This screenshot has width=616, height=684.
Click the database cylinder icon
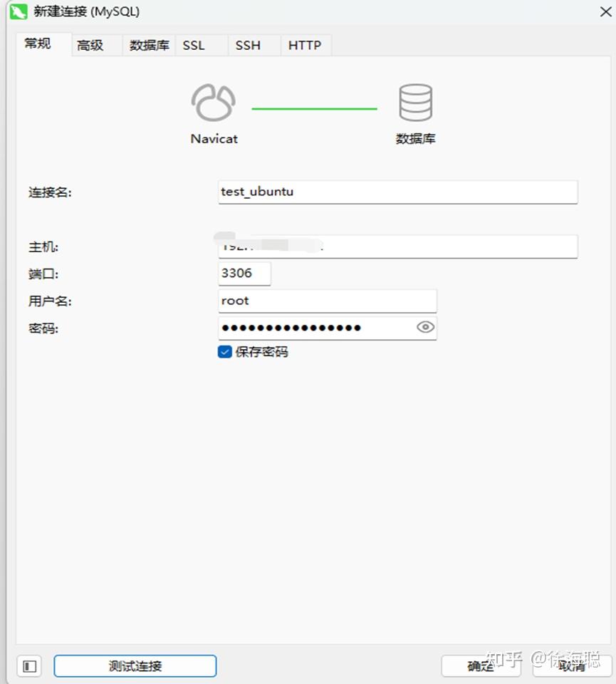pos(415,101)
